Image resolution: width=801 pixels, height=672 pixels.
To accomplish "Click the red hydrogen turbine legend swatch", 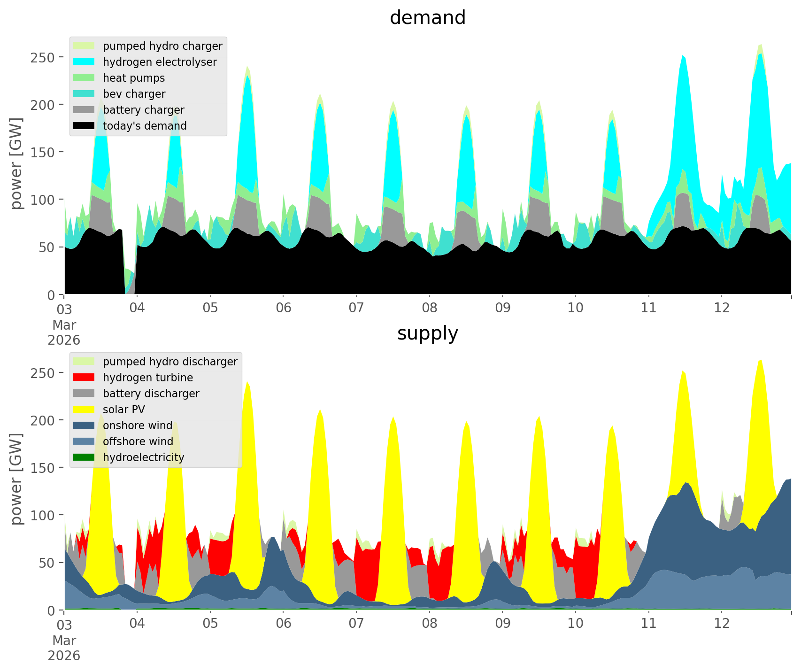I will click(84, 378).
